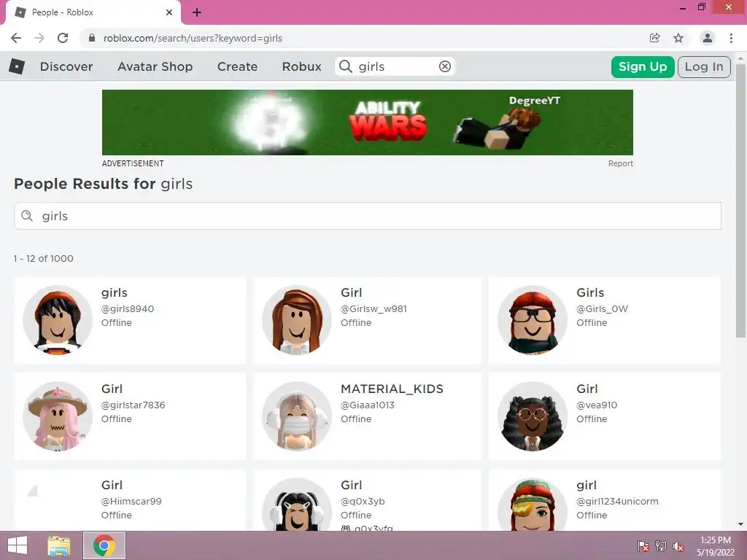The width and height of the screenshot is (747, 560).
Task: Open avatar of user @girlstar7836
Action: click(58, 416)
